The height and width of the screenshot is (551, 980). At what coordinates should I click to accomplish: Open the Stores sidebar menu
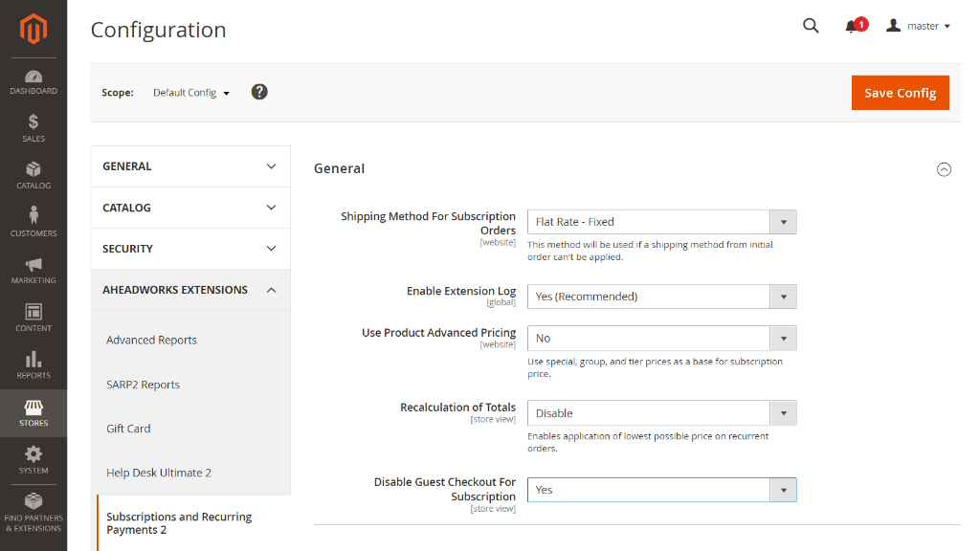point(33,413)
